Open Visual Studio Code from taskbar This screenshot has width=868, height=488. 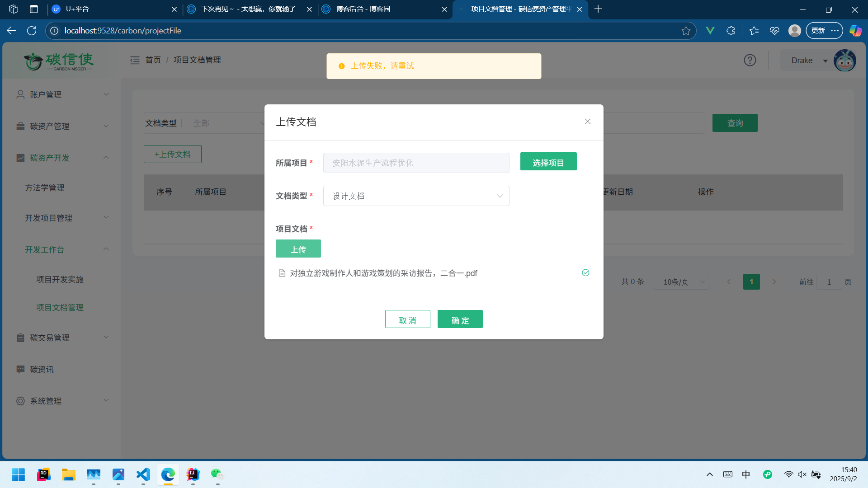pyautogui.click(x=143, y=474)
